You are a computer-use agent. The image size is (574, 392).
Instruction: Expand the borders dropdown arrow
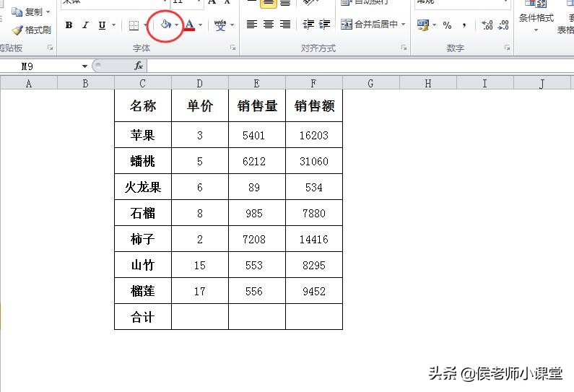click(145, 25)
